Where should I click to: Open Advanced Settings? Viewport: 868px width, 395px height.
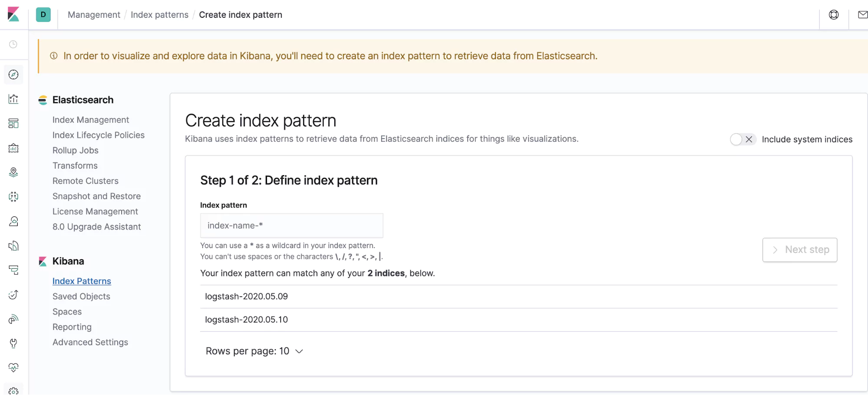90,342
